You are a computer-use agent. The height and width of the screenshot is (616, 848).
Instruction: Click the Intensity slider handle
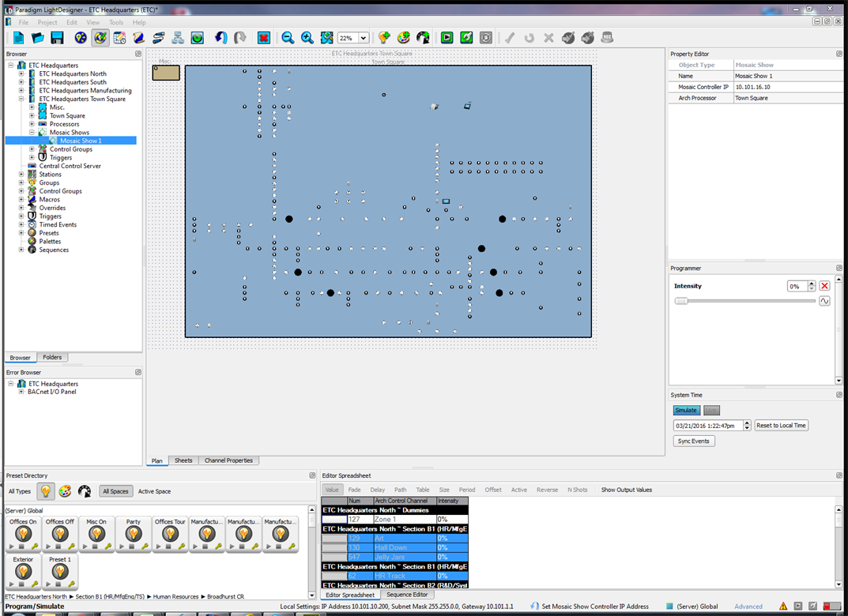680,301
